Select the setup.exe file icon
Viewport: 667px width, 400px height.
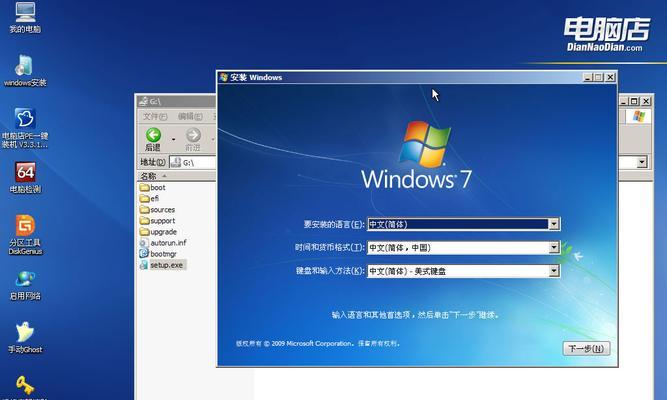point(144,265)
